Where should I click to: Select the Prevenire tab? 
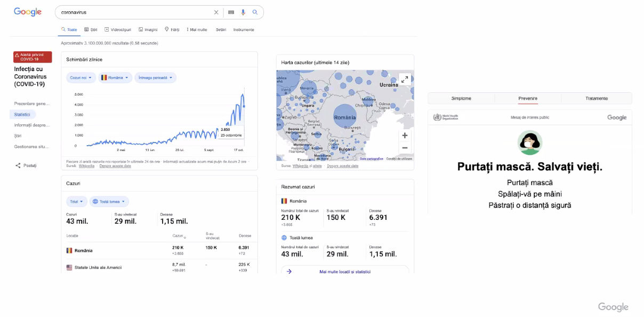[x=528, y=98]
